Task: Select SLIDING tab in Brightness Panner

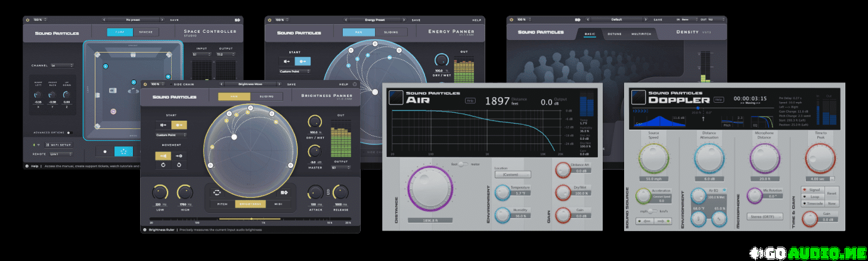Action: [266, 97]
